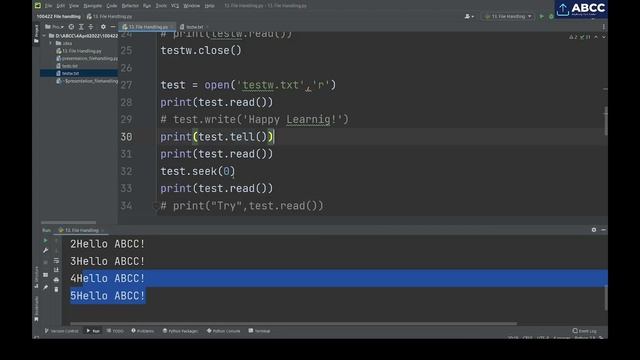Go to next highlighted error arrow

[x=604, y=37]
